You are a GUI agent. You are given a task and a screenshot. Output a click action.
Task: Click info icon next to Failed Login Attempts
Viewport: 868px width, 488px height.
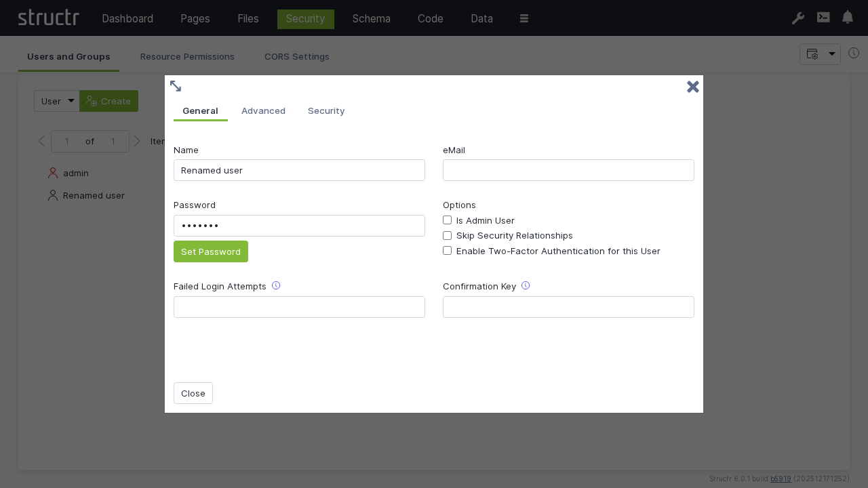point(276,285)
